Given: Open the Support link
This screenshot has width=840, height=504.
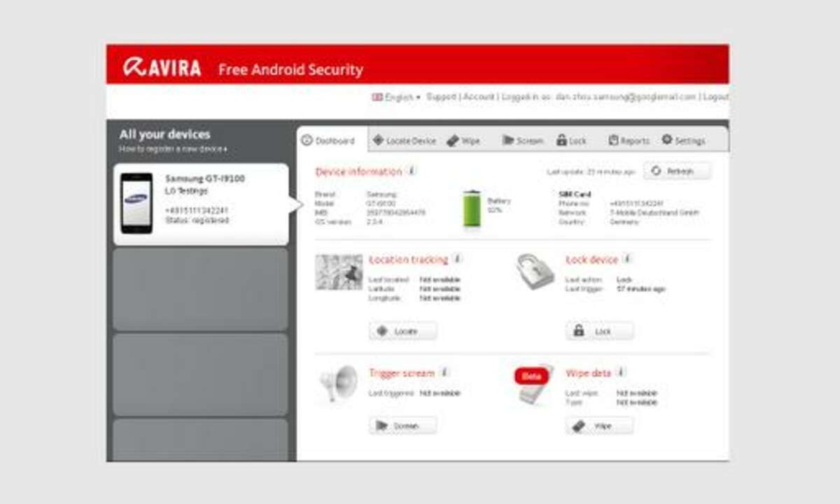Looking at the screenshot, I should pos(441,97).
